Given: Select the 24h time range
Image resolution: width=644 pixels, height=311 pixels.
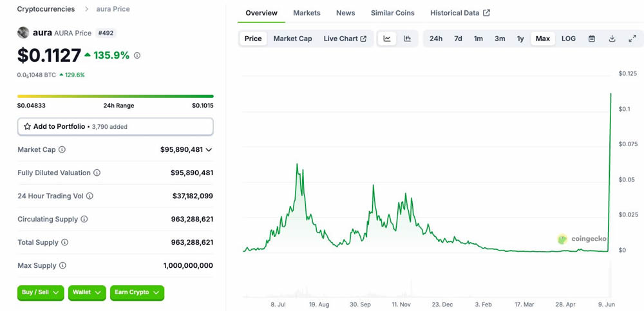Looking at the screenshot, I should [436, 39].
